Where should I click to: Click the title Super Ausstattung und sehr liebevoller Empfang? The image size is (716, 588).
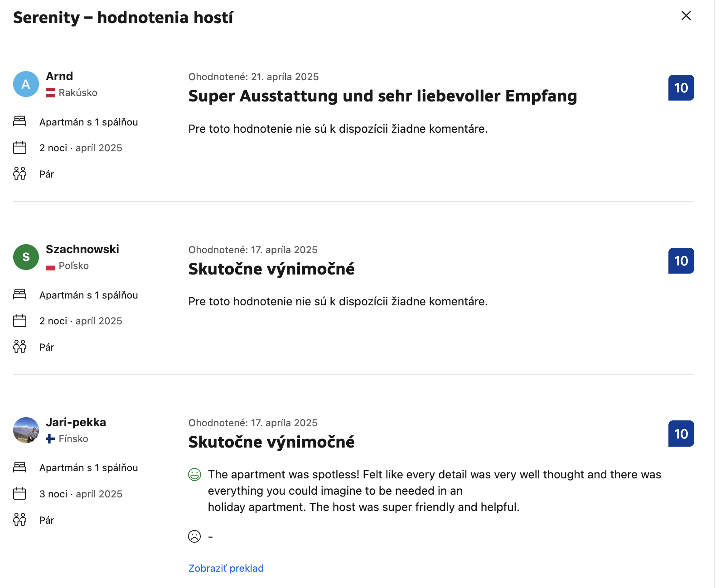382,96
